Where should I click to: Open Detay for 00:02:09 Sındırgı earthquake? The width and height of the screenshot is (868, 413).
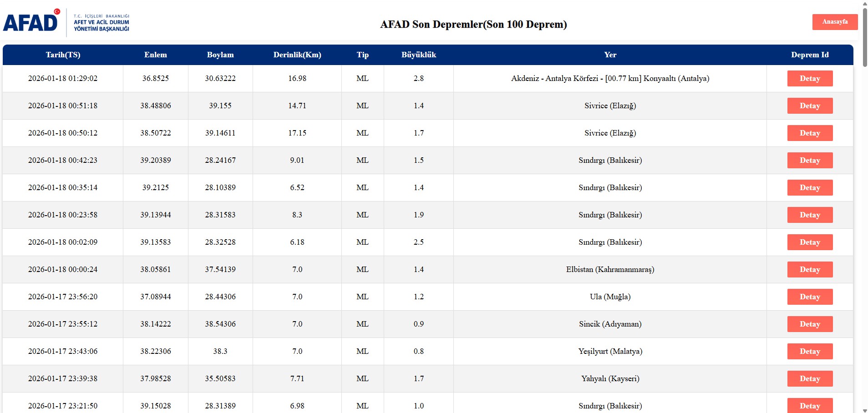click(x=810, y=242)
